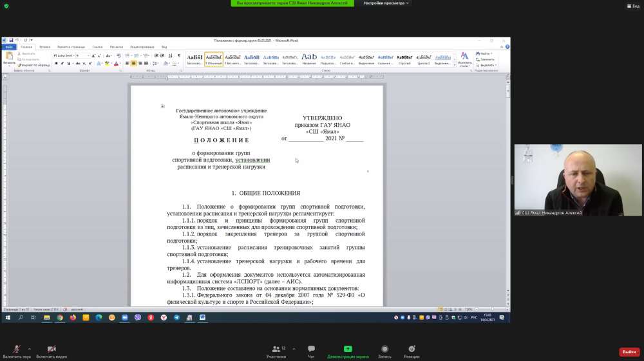Click the justify alignment icon
The width and height of the screenshot is (644, 361).
(146, 64)
